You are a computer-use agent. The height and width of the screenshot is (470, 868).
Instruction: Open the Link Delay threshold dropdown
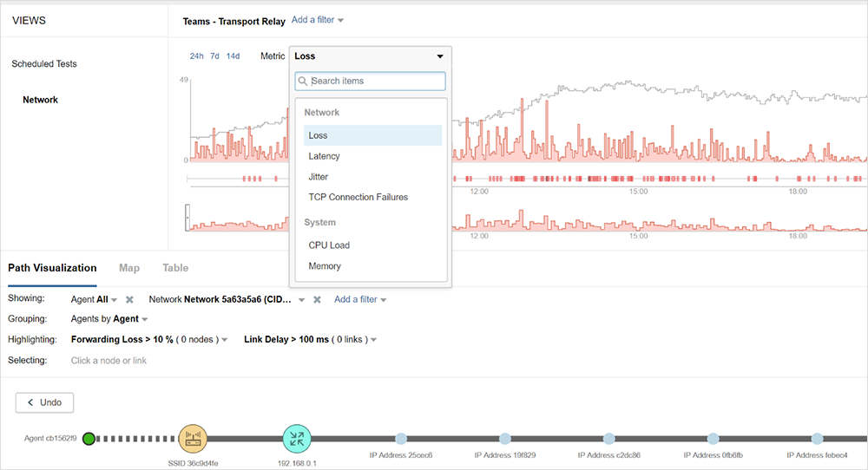click(374, 340)
